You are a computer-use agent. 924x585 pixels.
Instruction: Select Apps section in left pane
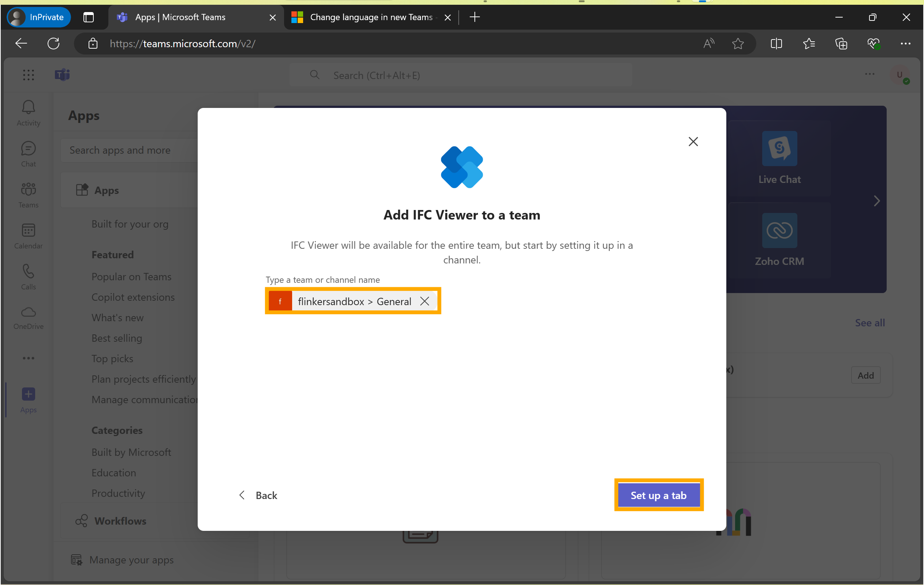point(130,190)
